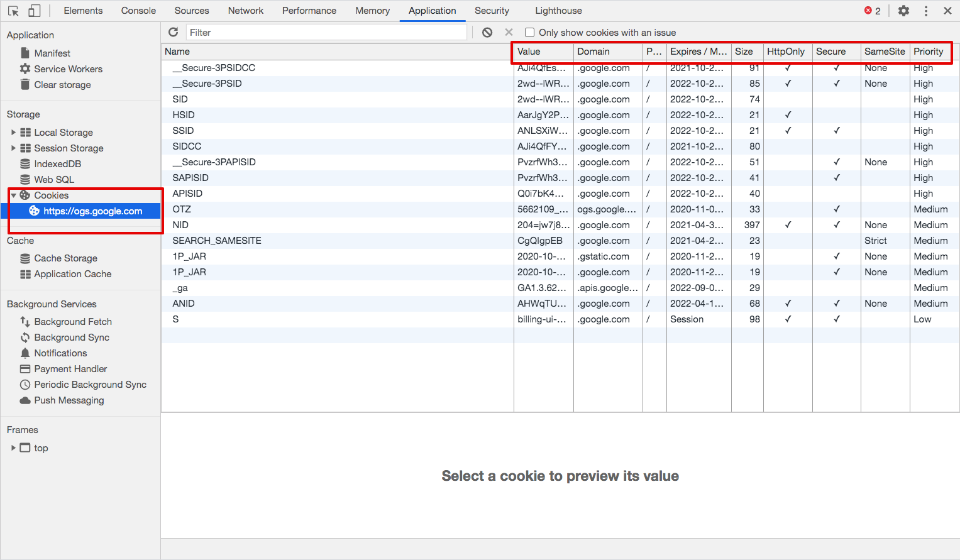Select Clear storage in sidebar
Screen dimensions: 960x560
click(62, 85)
